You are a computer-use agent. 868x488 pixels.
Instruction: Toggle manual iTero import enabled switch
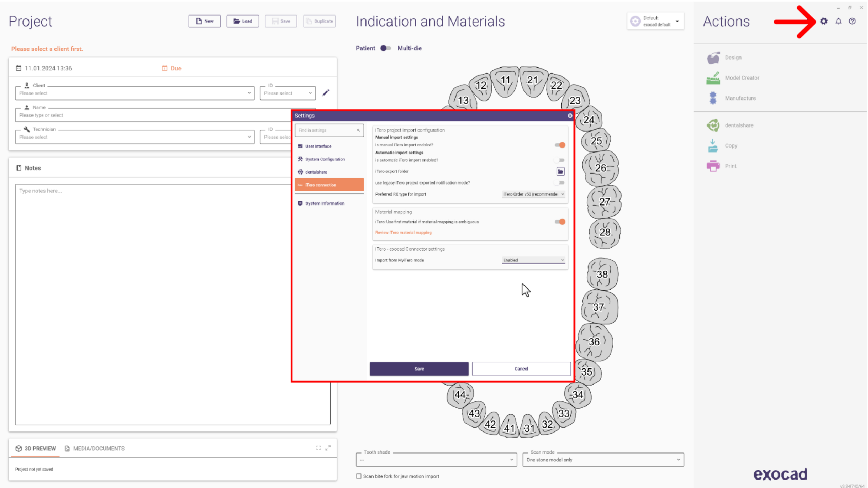(x=560, y=145)
